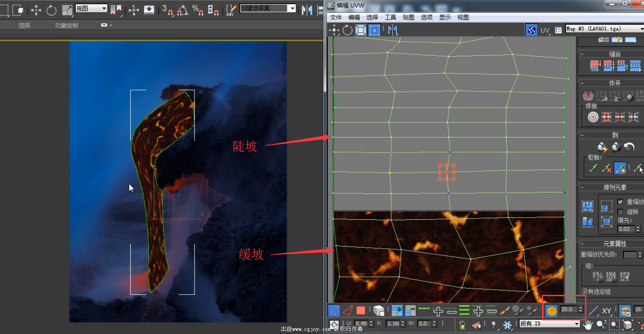Select the Freeform Mode tool
The height and width of the screenshot is (334, 644).
click(374, 30)
